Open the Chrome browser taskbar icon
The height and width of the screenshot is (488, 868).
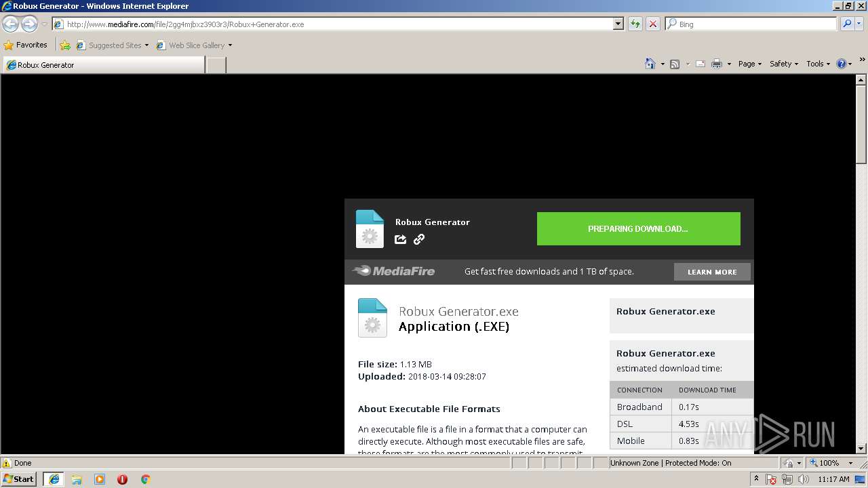point(145,479)
